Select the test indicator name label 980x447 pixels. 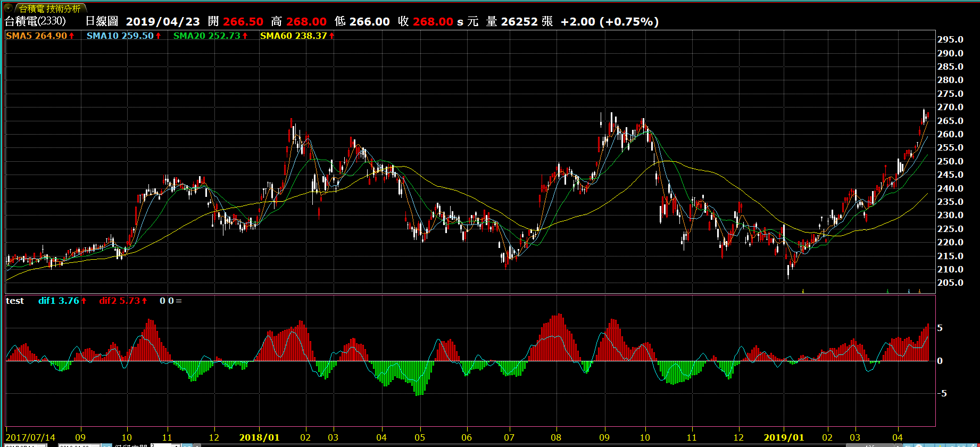tap(15, 301)
